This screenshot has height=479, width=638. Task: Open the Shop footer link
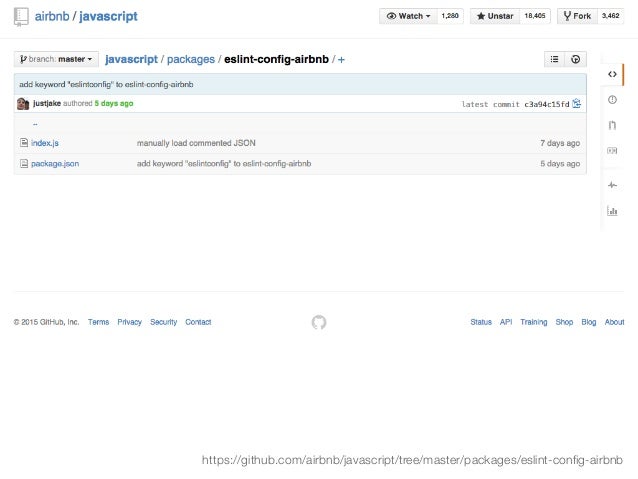(x=564, y=322)
